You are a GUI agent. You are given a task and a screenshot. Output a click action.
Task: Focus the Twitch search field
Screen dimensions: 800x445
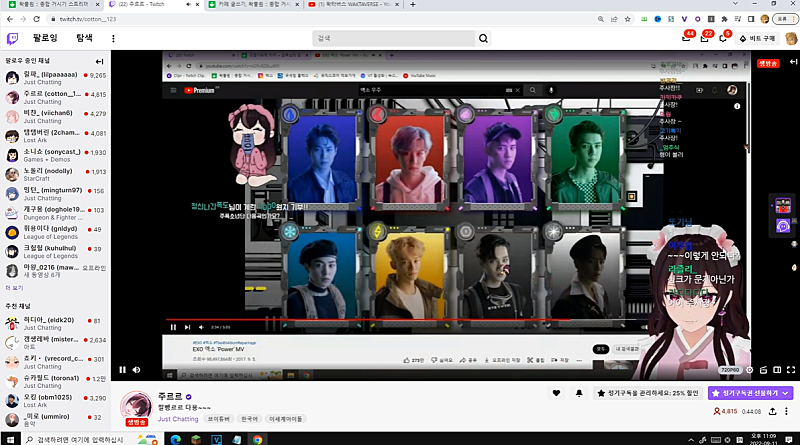393,38
